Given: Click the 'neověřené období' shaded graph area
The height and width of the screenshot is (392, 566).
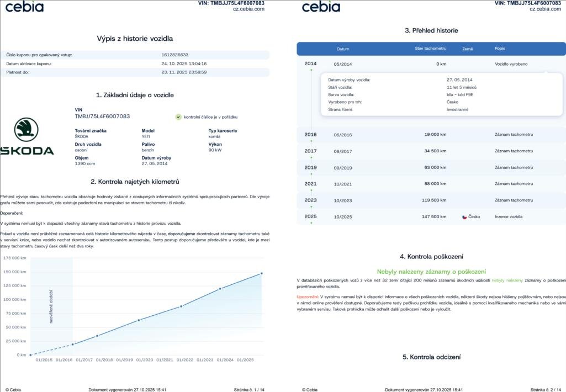Looking at the screenshot, I should pyautogui.click(x=51, y=306).
